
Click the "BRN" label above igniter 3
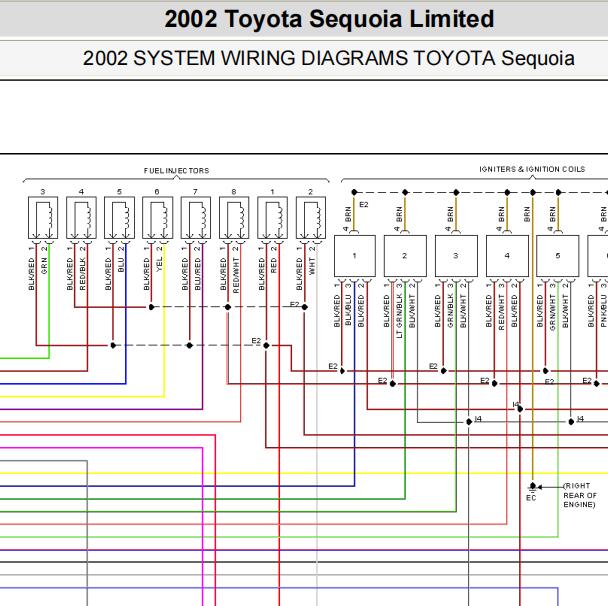click(451, 214)
